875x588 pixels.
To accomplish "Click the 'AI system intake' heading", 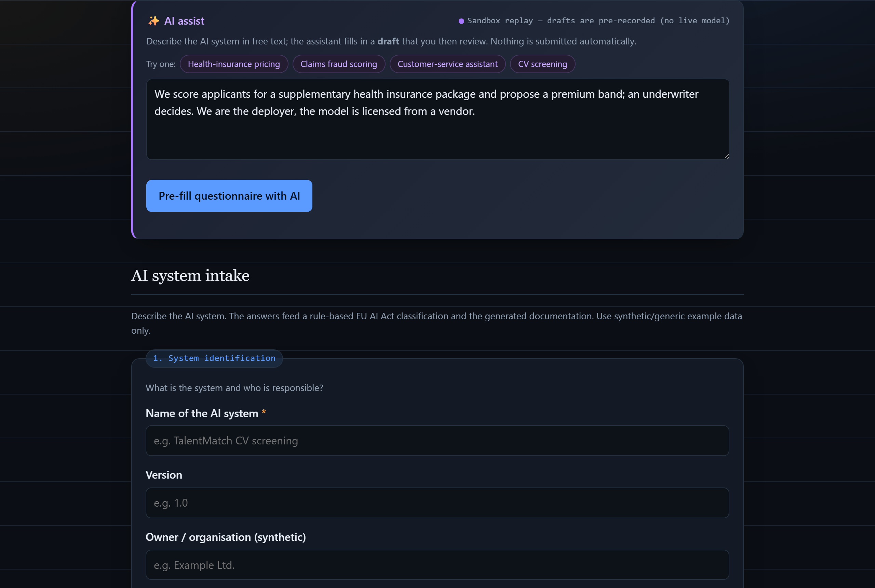I will 190,276.
